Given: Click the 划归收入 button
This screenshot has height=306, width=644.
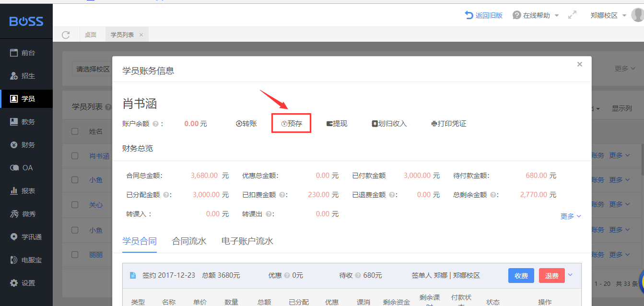Looking at the screenshot, I should (x=389, y=124).
